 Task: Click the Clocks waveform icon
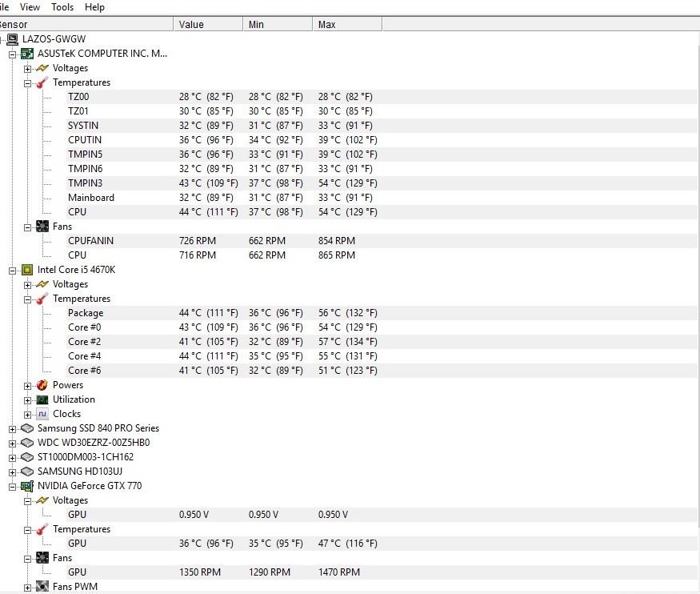pyautogui.click(x=42, y=414)
